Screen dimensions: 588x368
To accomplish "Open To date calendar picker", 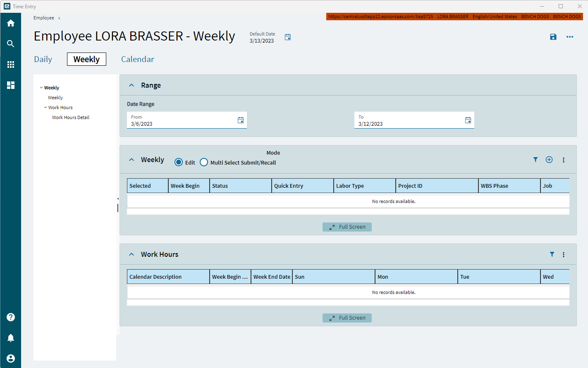I will 468,120.
